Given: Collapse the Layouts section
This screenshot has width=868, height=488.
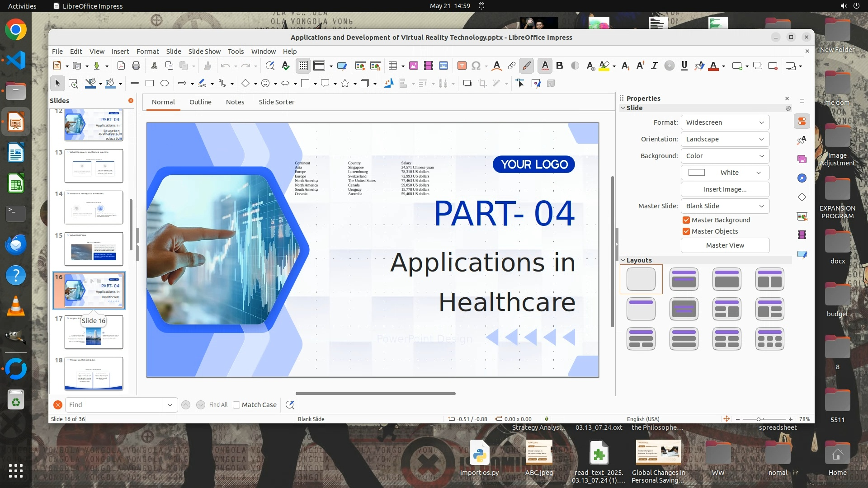Looking at the screenshot, I should (x=623, y=260).
